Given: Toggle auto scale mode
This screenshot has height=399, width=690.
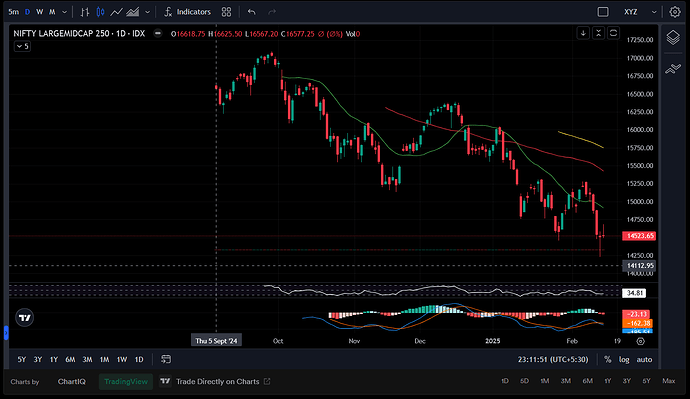Looking at the screenshot, I should (x=644, y=359).
